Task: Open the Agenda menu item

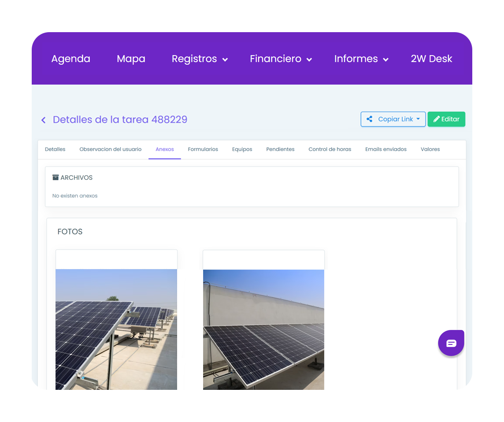Action: (70, 59)
